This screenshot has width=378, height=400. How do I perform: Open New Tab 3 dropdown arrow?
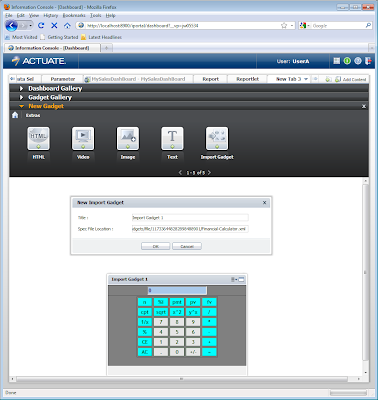click(306, 79)
